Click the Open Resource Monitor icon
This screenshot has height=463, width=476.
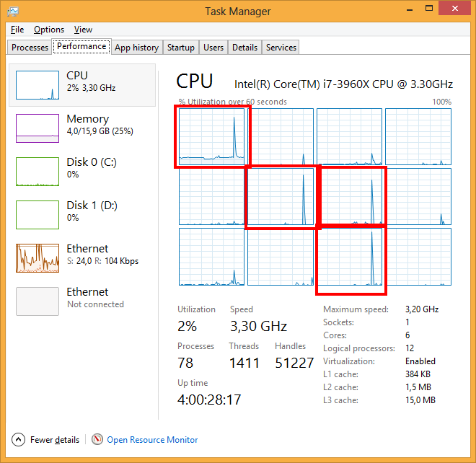pos(97,439)
